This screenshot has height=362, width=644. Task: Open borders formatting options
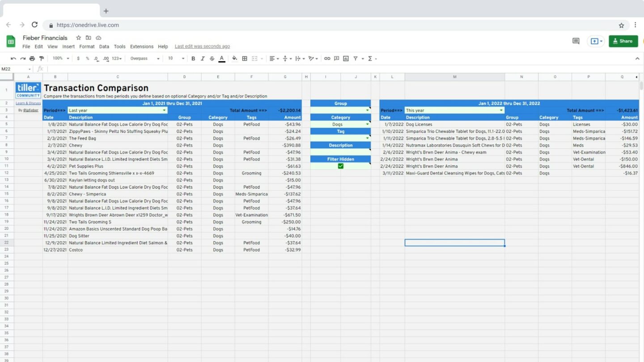click(x=244, y=59)
